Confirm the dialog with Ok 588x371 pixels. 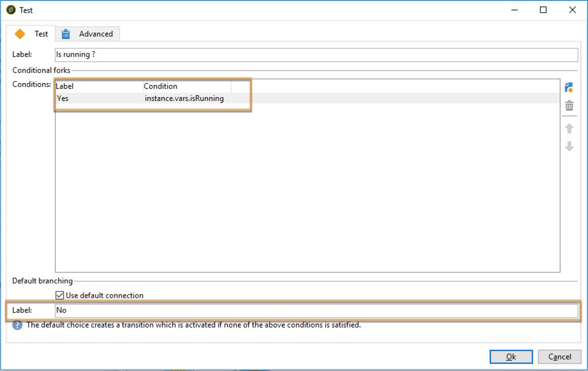pos(511,357)
